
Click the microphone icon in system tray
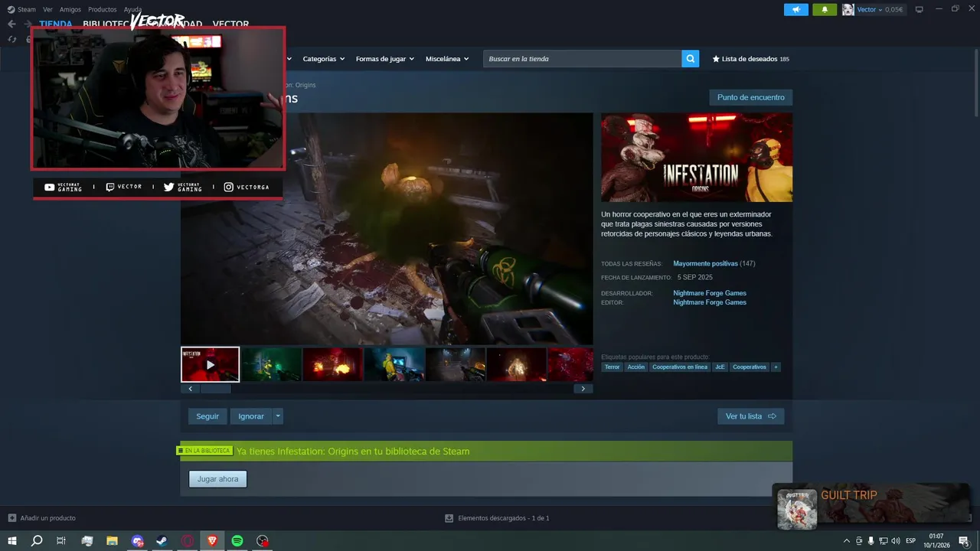coord(871,541)
